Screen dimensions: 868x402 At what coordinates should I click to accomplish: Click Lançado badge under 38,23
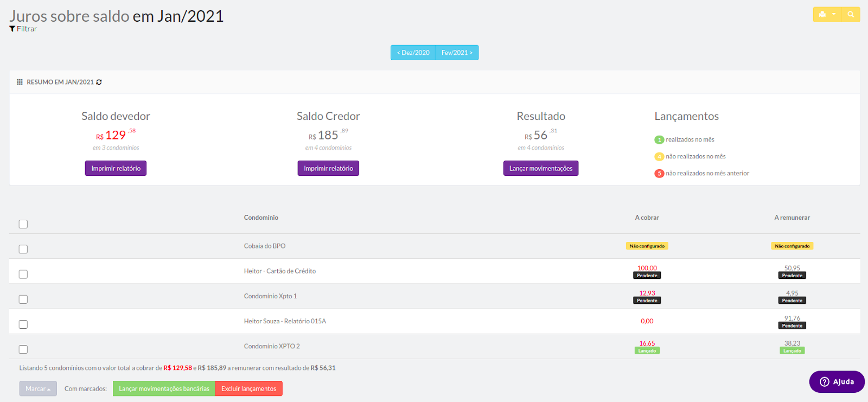coord(792,351)
